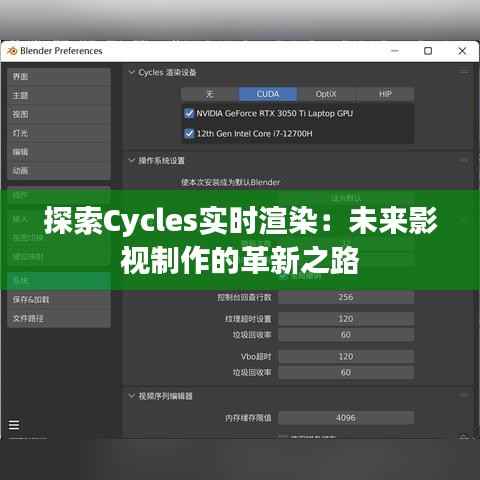
Task: Open the 视图 preferences section
Action: pos(59,115)
